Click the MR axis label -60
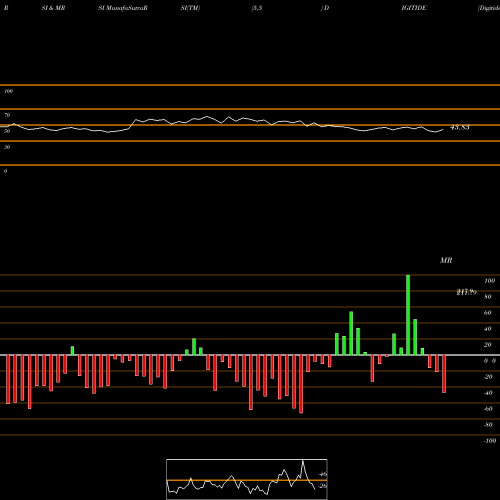Image resolution: width=500 pixels, height=500 pixels. pyautogui.click(x=488, y=409)
